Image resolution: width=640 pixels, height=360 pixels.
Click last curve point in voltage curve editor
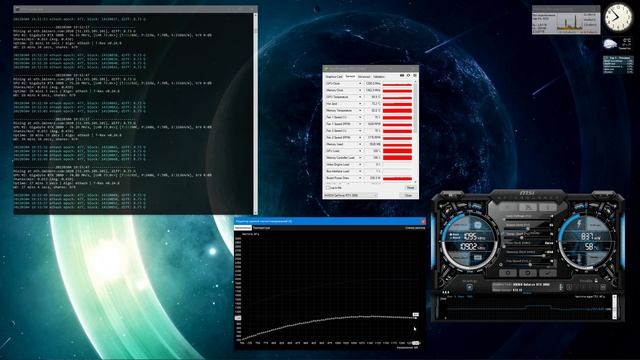point(416,318)
